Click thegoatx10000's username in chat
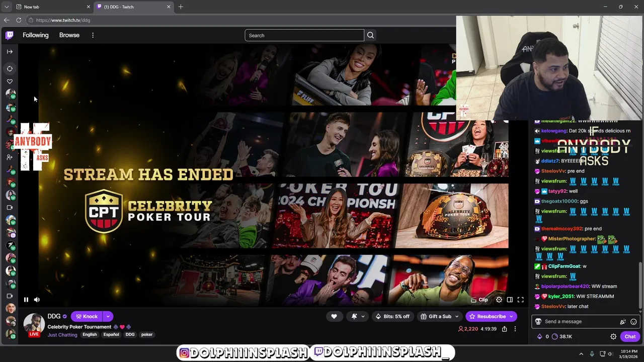 coord(559,201)
